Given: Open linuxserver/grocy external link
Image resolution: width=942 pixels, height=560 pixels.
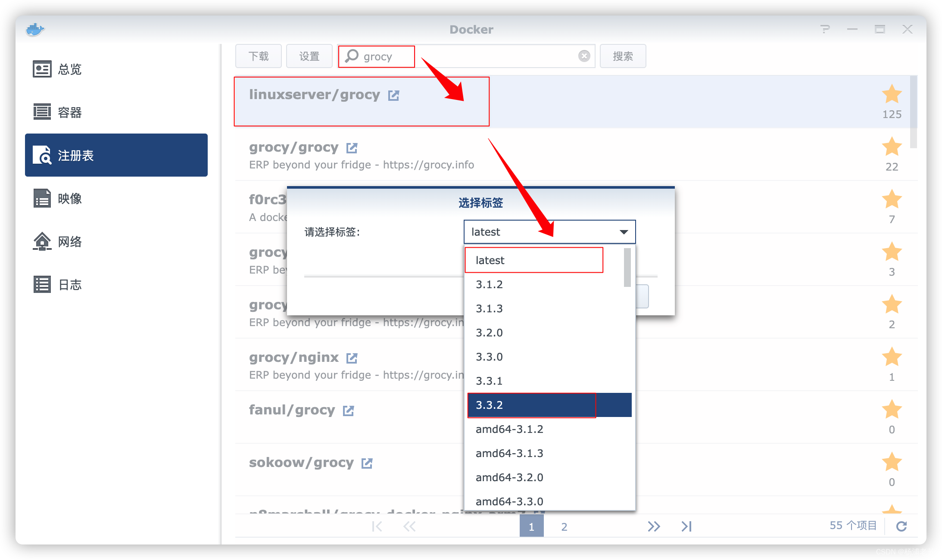Looking at the screenshot, I should (x=393, y=95).
